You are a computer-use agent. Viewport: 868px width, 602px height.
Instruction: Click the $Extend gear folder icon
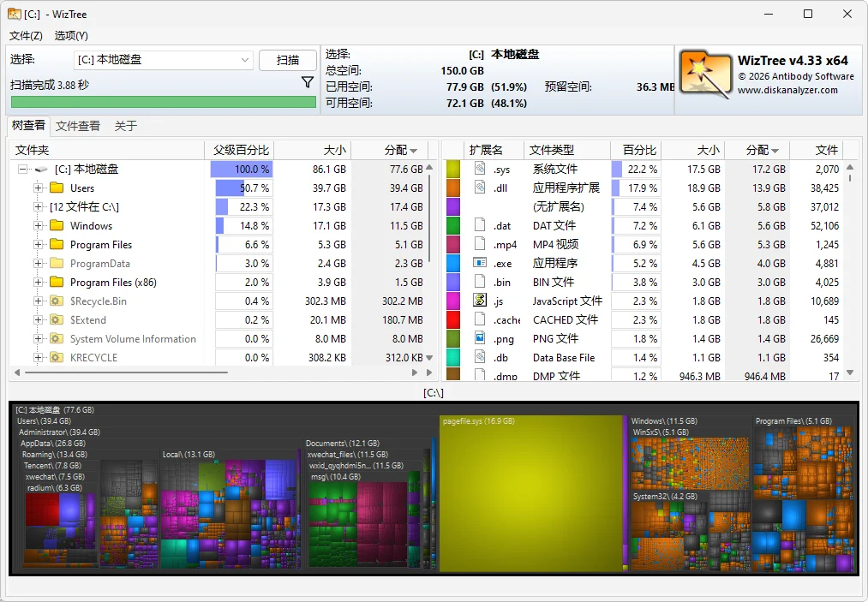click(57, 319)
